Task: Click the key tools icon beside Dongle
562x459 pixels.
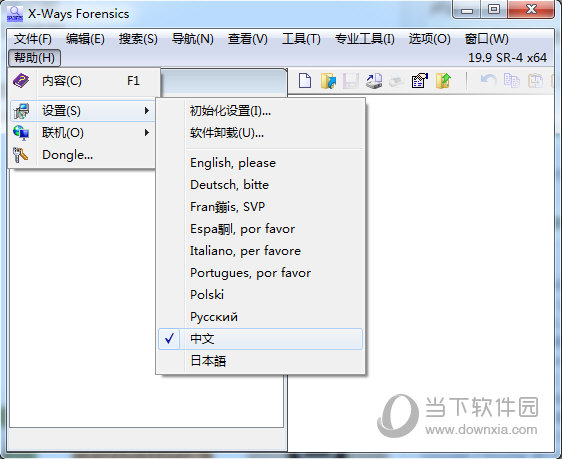Action: click(20, 155)
